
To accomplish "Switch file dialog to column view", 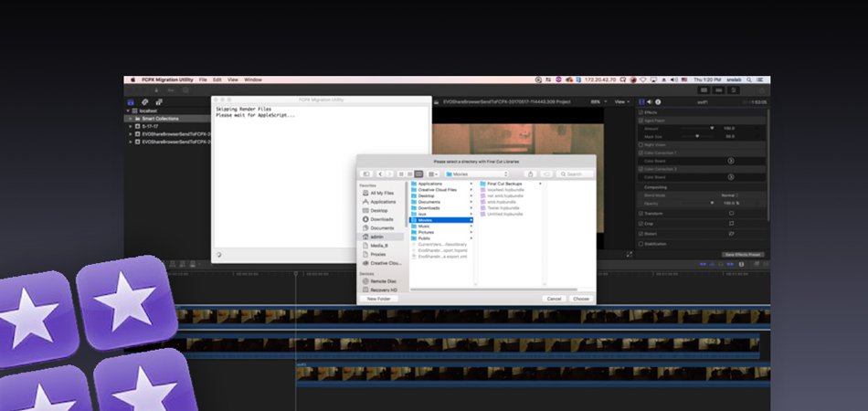I will click(x=418, y=174).
